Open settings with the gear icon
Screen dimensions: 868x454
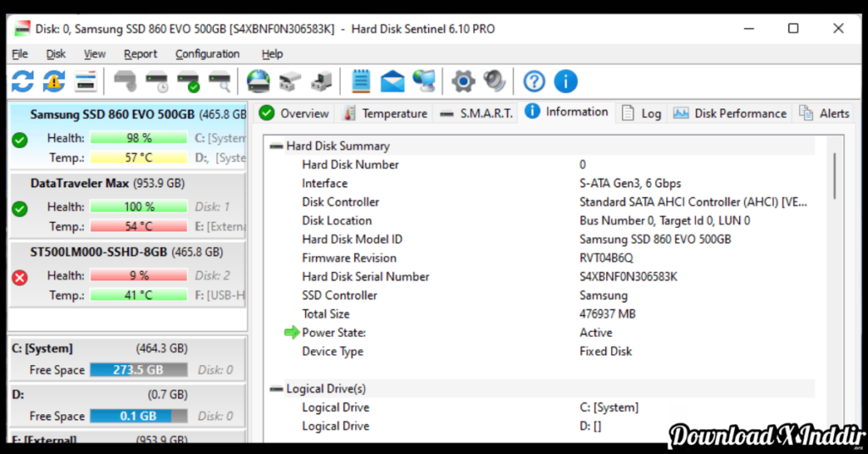(x=464, y=82)
